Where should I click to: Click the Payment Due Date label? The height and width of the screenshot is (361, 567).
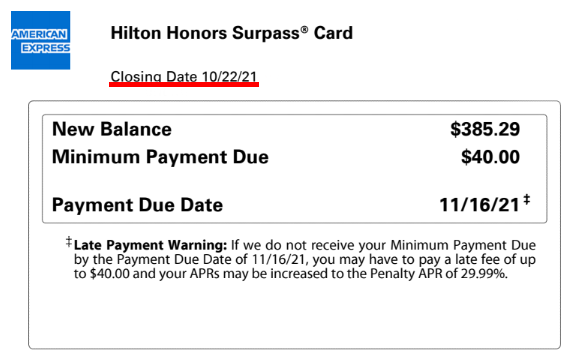[x=137, y=205]
